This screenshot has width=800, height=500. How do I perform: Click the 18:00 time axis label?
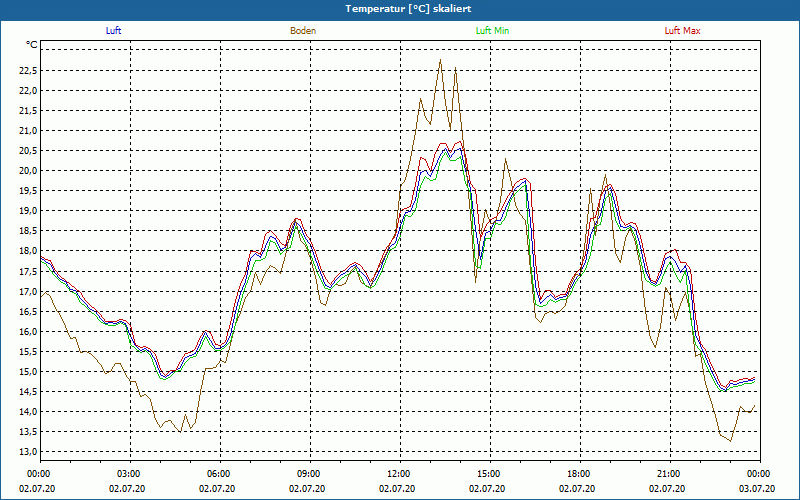point(580,474)
